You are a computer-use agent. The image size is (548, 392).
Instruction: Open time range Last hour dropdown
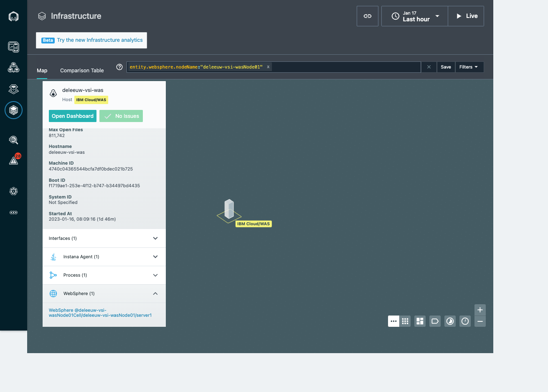[415, 16]
